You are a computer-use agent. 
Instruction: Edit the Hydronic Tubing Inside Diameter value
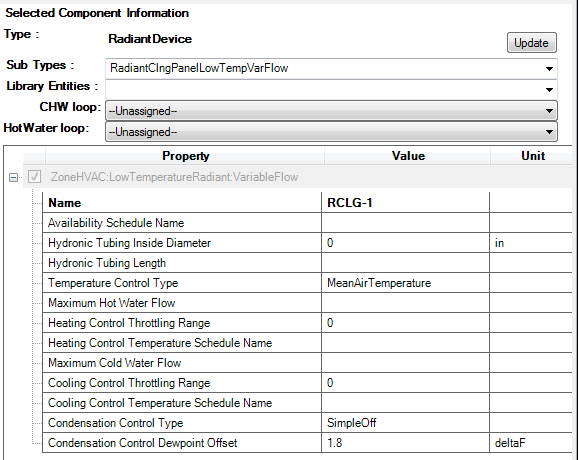point(405,243)
